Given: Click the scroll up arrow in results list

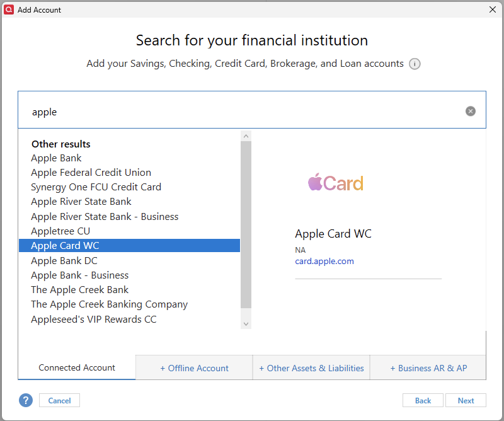Looking at the screenshot, I should (x=246, y=136).
